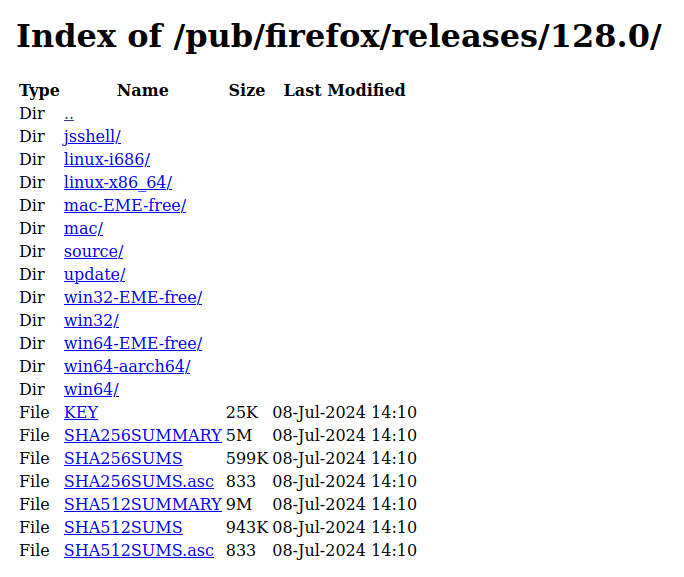Viewport: 684px width, 577px height.
Task: Open the win64-aarch64/ directory
Action: pyautogui.click(x=127, y=366)
